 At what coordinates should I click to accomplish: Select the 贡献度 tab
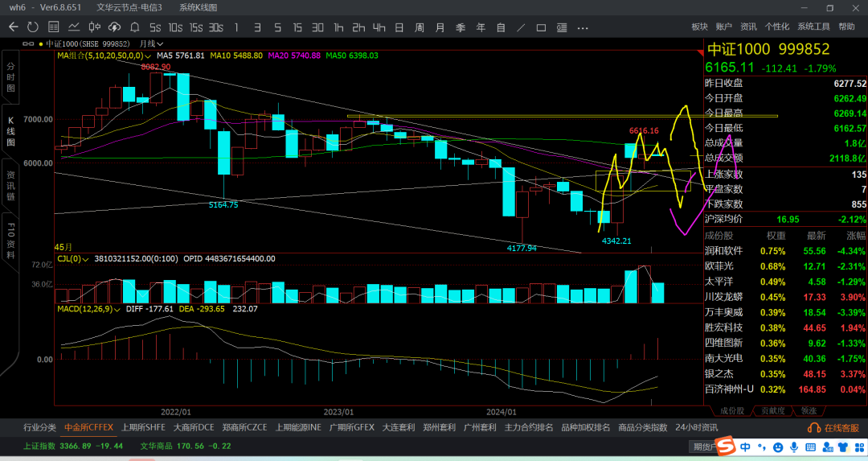(773, 410)
